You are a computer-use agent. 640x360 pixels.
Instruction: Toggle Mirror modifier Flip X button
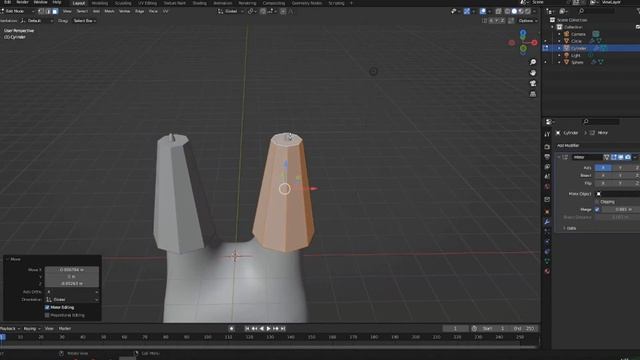tap(603, 183)
